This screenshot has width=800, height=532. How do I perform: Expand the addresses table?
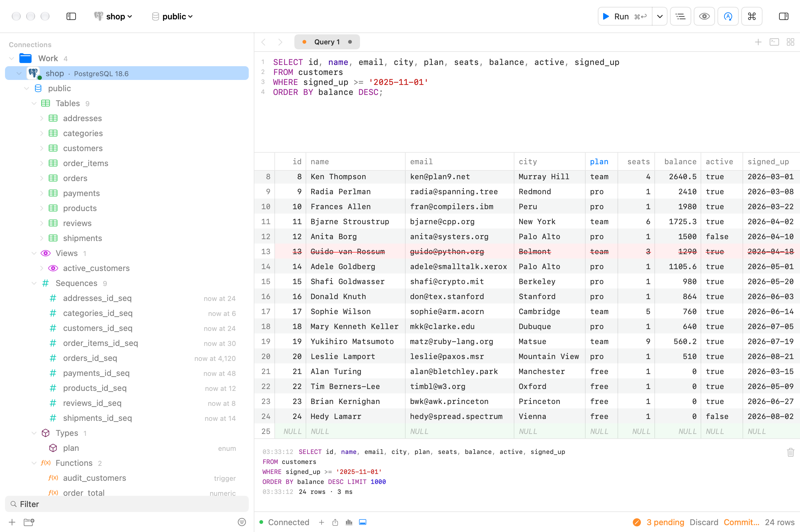(x=42, y=118)
